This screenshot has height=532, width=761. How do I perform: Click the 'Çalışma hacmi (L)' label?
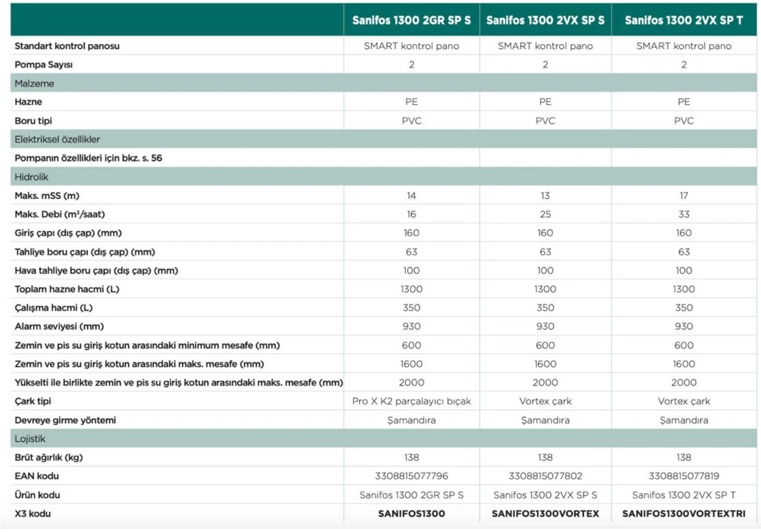click(53, 307)
